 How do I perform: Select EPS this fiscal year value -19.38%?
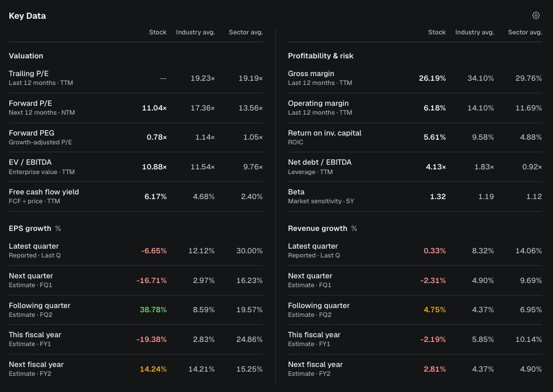152,339
